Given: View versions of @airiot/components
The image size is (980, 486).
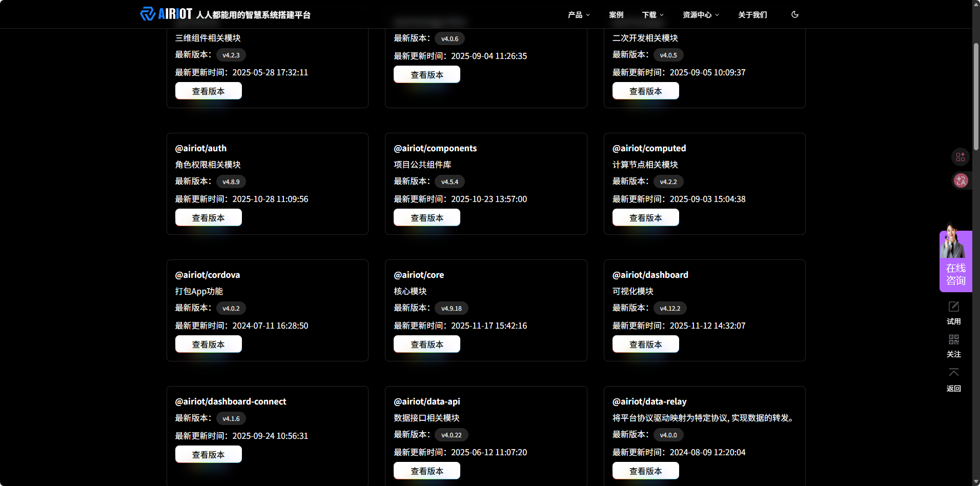Looking at the screenshot, I should tap(426, 218).
